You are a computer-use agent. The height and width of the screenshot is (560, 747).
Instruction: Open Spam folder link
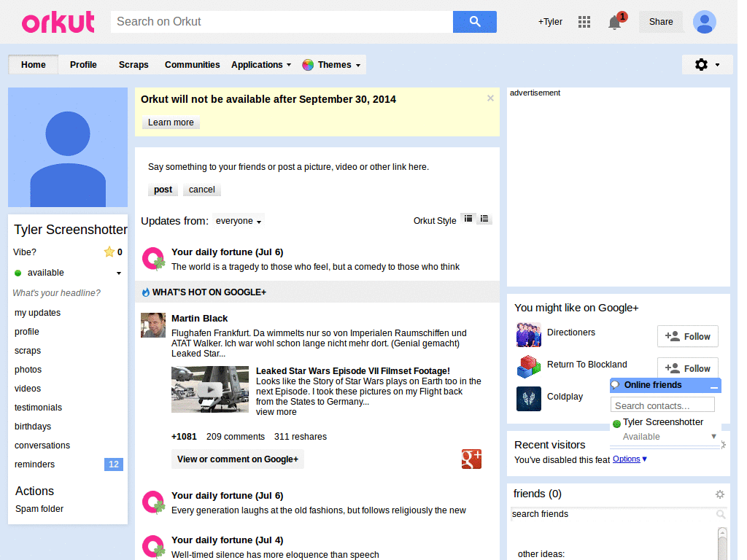click(x=39, y=509)
